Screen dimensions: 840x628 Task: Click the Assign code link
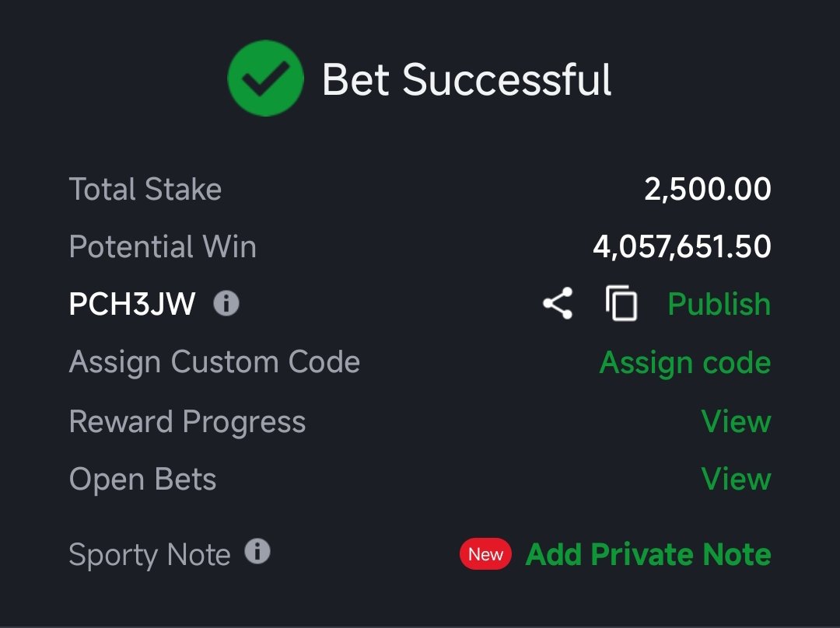click(685, 362)
